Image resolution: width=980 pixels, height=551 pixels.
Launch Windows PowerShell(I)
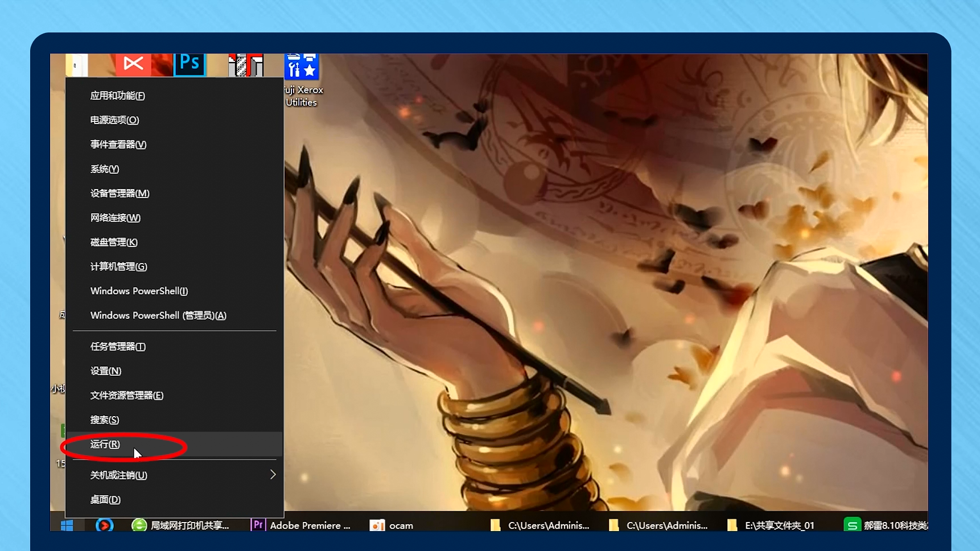click(x=175, y=291)
